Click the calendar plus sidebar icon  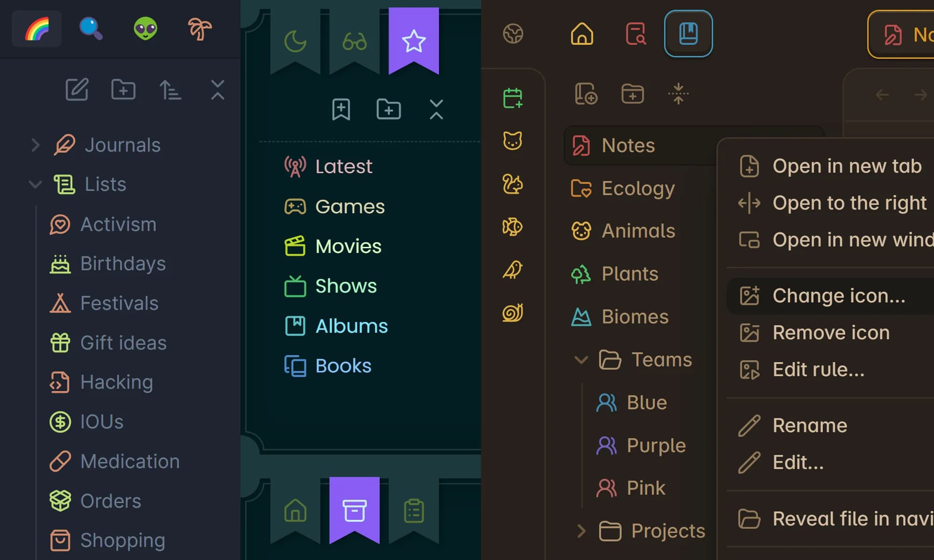(513, 98)
